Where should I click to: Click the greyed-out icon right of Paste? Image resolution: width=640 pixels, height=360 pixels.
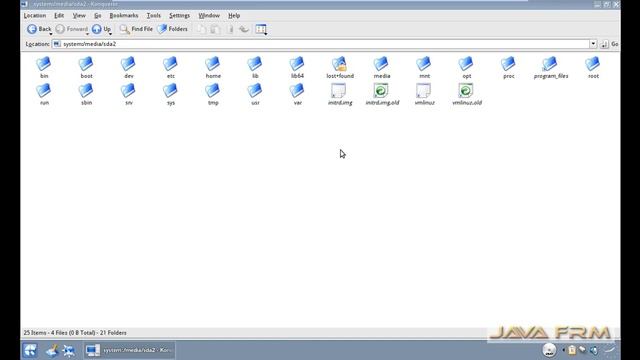231,29
